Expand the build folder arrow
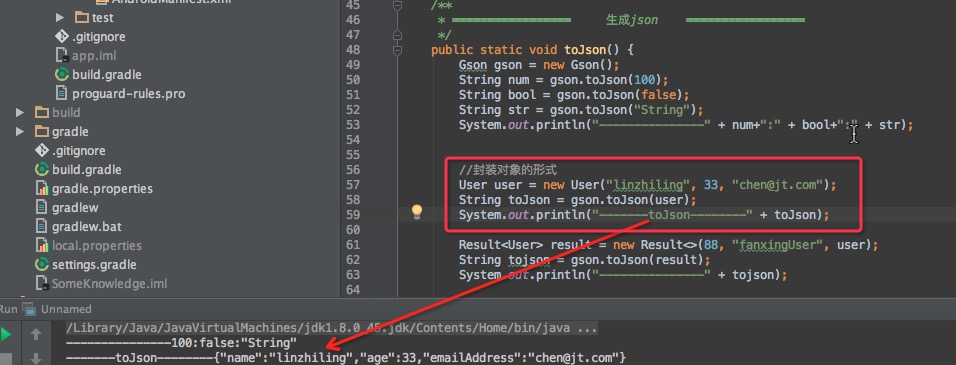The height and width of the screenshot is (365, 956). point(20,113)
